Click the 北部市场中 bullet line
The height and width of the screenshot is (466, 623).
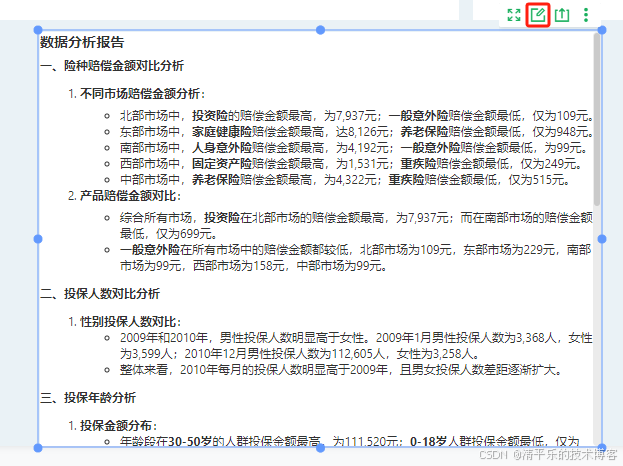click(x=356, y=116)
